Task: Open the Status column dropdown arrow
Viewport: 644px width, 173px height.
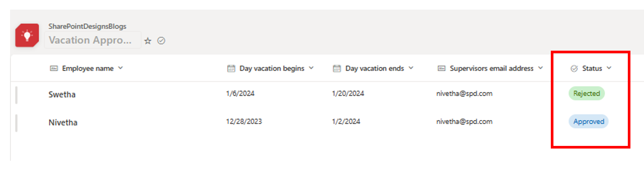Action: tap(609, 68)
